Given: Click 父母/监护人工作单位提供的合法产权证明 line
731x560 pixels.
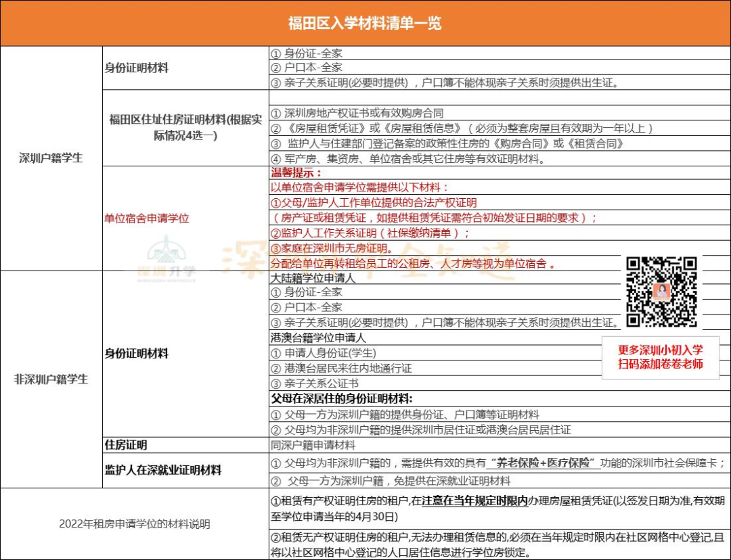Looking at the screenshot, I should pos(500,202).
